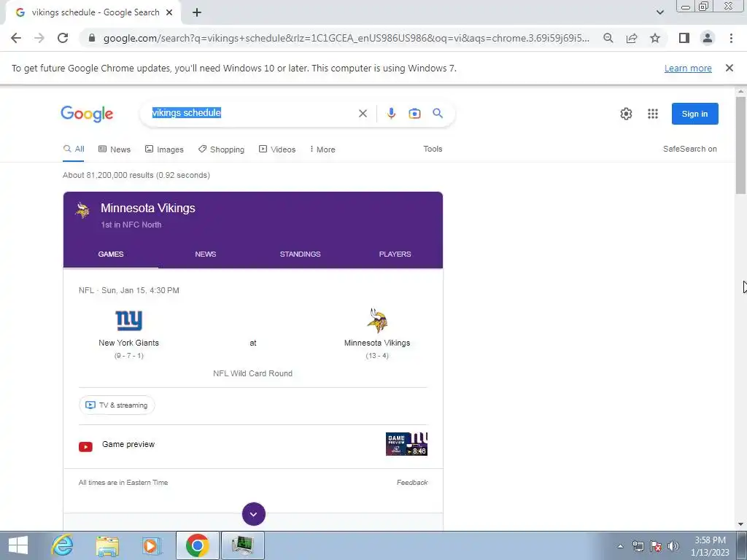Open a new tab
The height and width of the screenshot is (560, 747).
(197, 12)
